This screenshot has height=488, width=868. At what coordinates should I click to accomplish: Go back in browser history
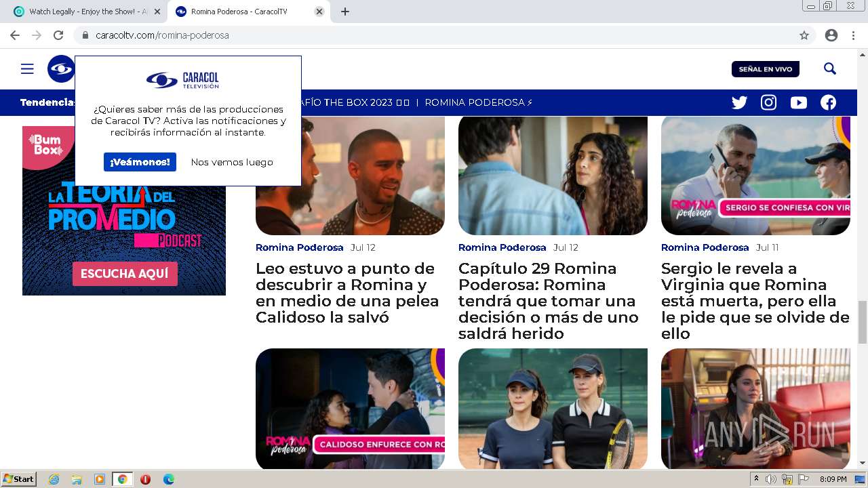(x=15, y=35)
